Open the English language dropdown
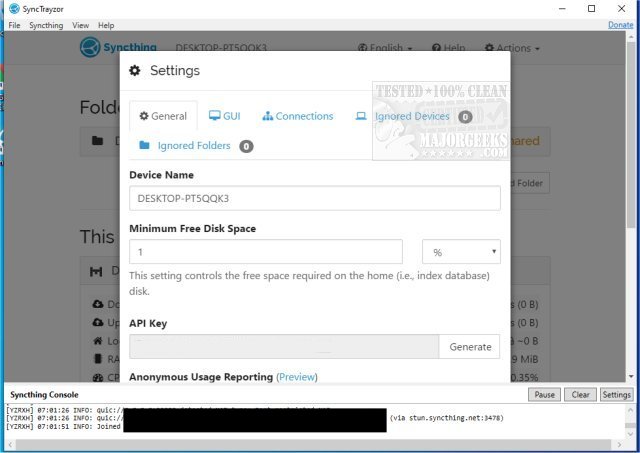Image resolution: width=640 pixels, height=453 pixels. pos(385,48)
